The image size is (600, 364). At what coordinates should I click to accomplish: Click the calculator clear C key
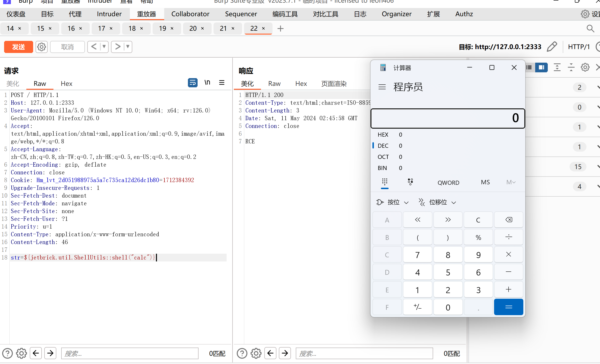coord(478,220)
